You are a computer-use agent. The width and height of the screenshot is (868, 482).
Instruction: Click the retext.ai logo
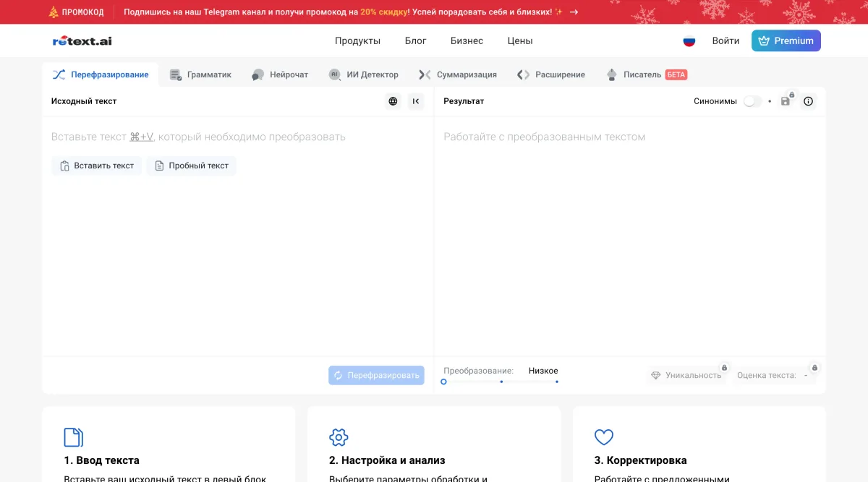point(82,41)
